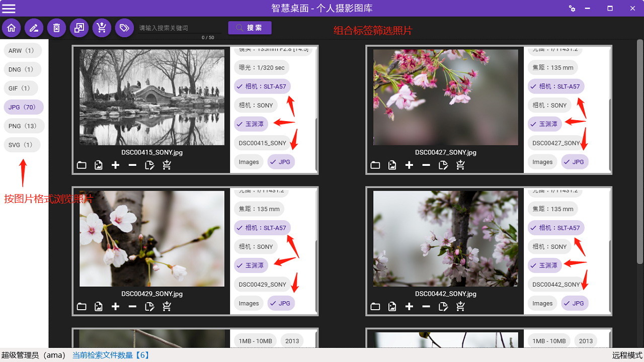Click the plus icon under DSC00427_SONY.jpg
Screen dimensions: 644x362
point(409,165)
